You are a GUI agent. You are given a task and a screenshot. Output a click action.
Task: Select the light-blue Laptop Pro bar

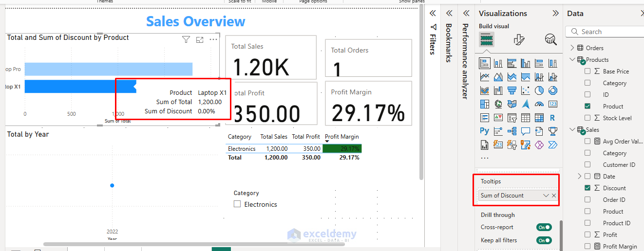coord(108,69)
